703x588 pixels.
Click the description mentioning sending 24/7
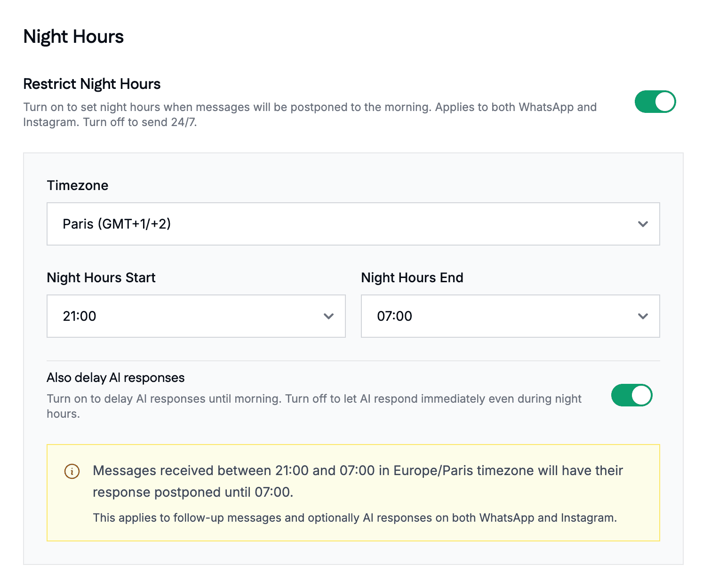[x=310, y=114]
